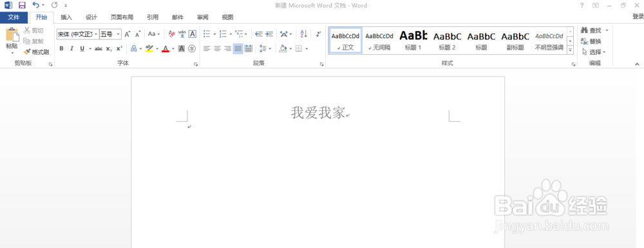The width and height of the screenshot is (644, 248).
Task: Click Cut (剪切) scissors button
Action: (33, 30)
